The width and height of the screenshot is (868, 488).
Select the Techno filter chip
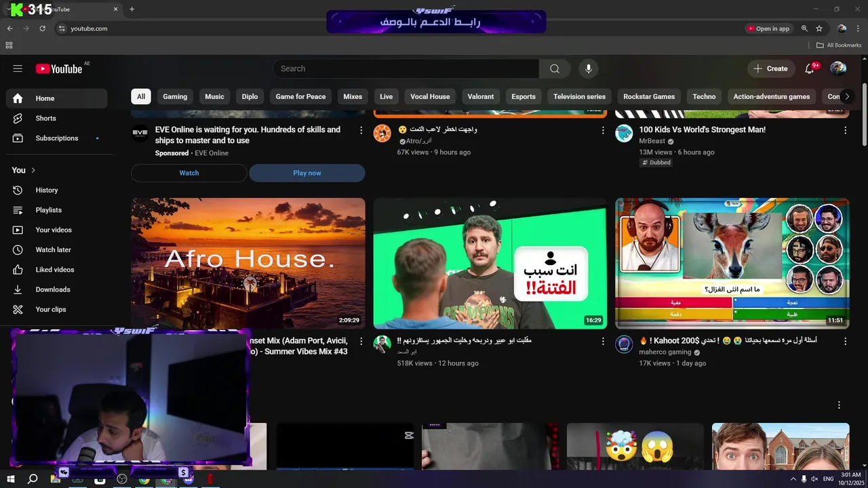point(704,96)
